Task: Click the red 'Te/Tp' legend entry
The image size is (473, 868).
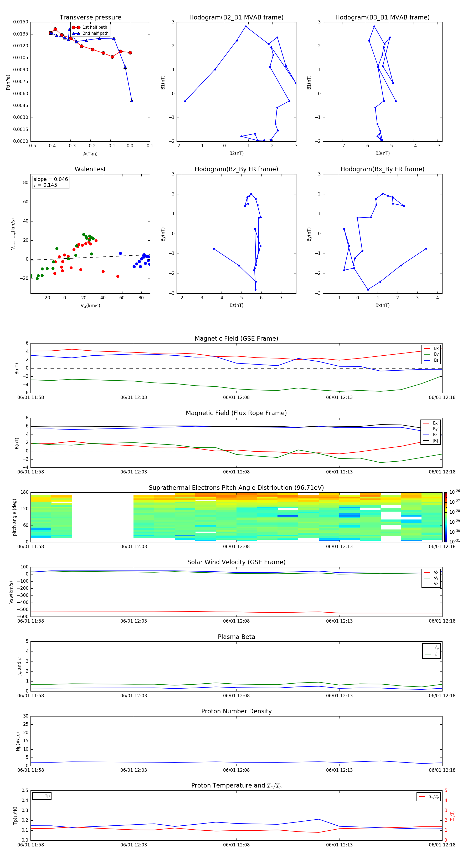Action: [x=434, y=797]
